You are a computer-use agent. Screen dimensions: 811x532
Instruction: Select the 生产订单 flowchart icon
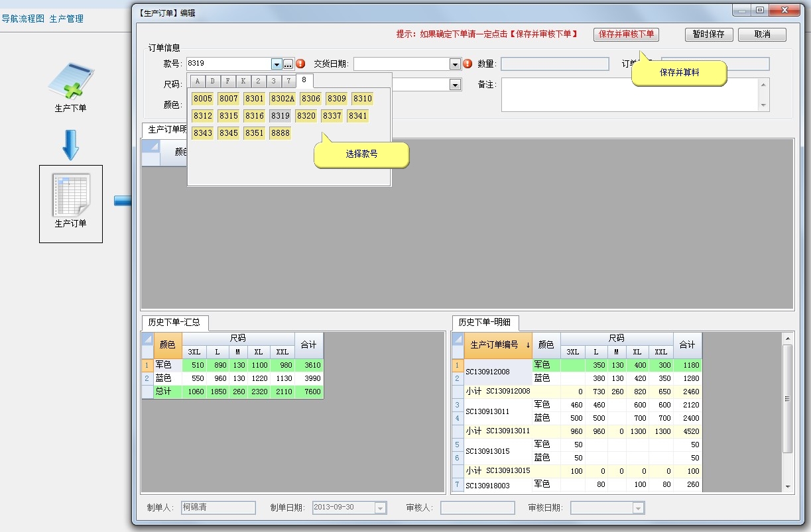pyautogui.click(x=71, y=203)
